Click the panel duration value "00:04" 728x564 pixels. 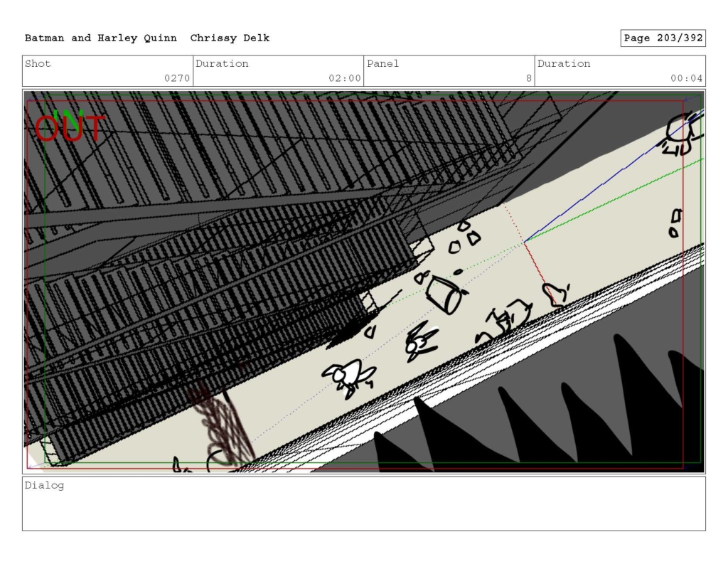[x=686, y=78]
